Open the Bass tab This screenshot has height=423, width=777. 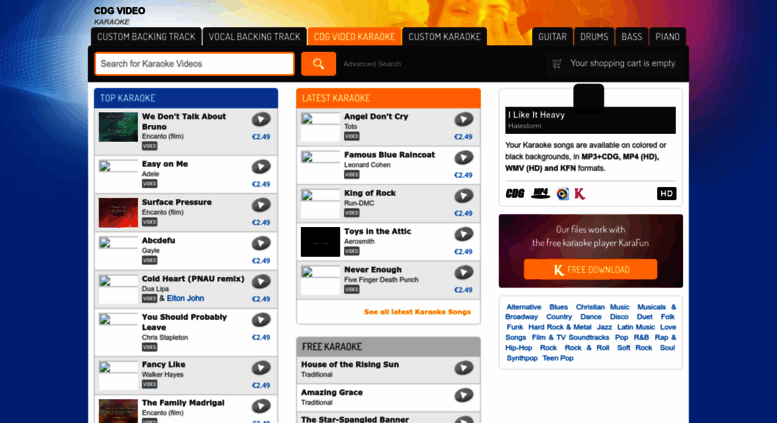point(632,37)
